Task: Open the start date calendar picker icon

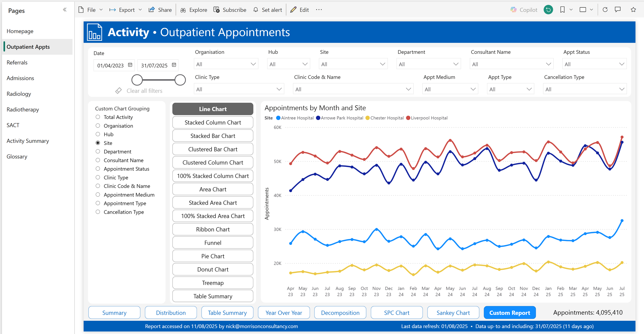Action: (x=130, y=65)
